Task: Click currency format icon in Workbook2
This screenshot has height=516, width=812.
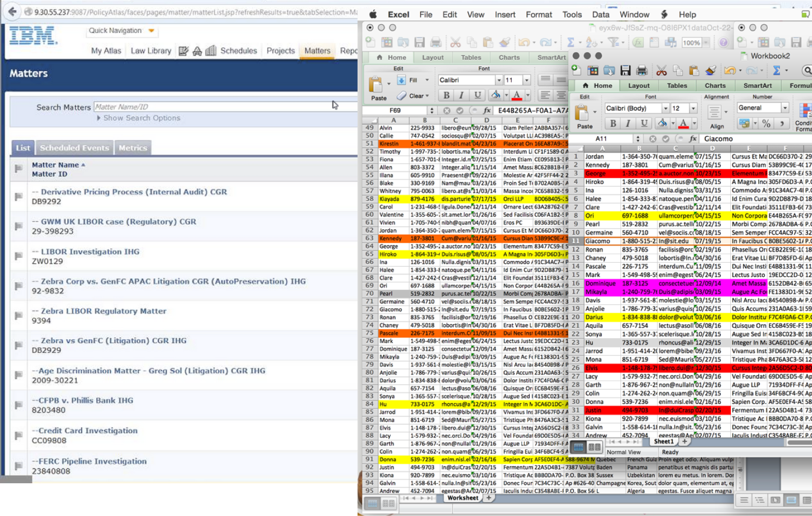Action: (x=744, y=123)
